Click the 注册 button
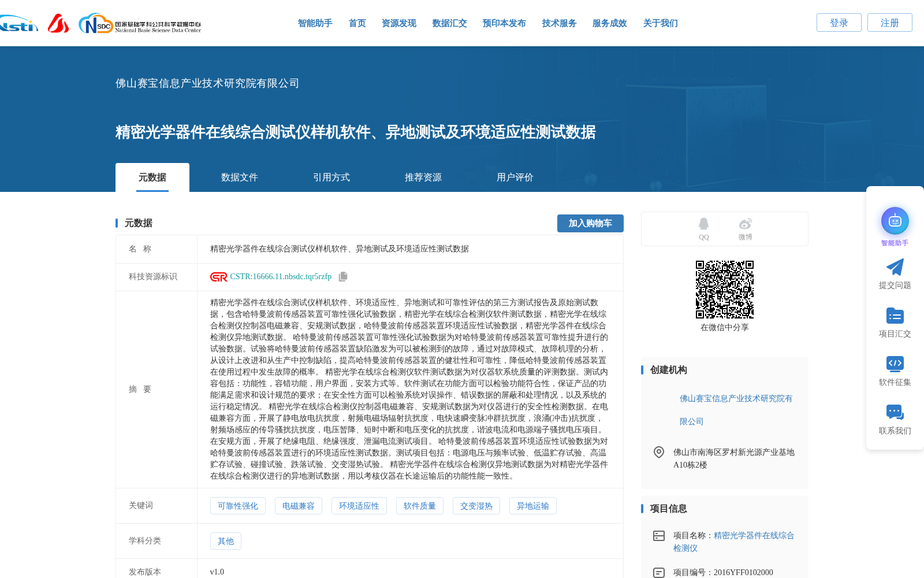Screen dimensions: 924x578 coord(890,23)
